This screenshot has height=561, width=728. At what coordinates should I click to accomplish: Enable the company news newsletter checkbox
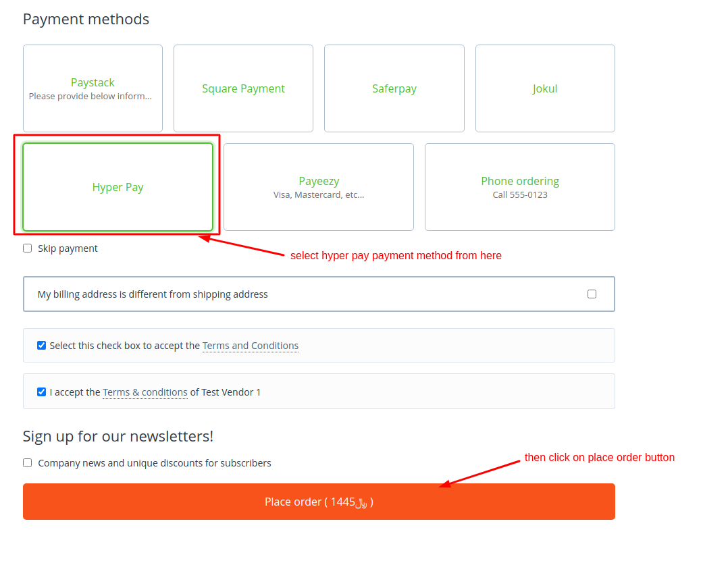point(28,463)
